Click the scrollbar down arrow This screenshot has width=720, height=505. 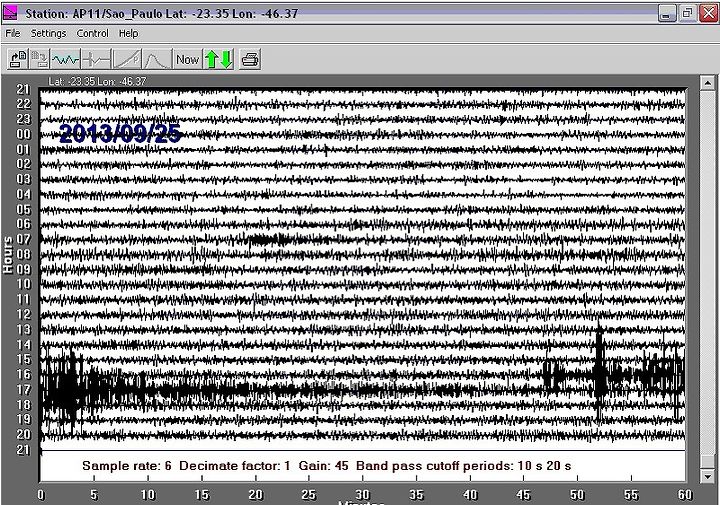708,476
